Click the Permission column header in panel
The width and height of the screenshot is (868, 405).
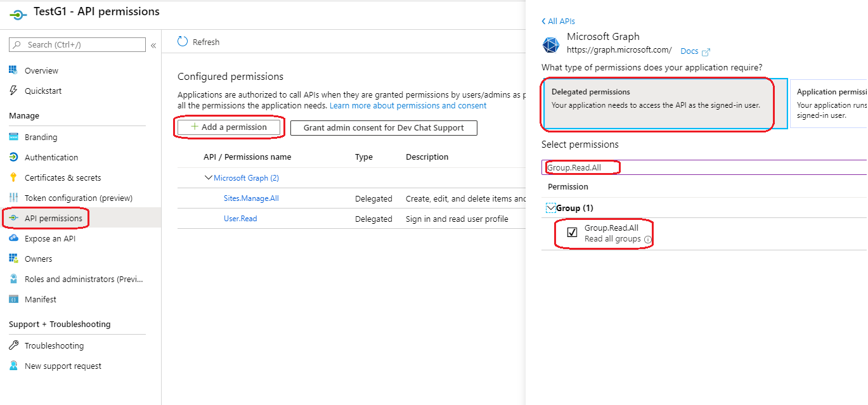tap(568, 187)
